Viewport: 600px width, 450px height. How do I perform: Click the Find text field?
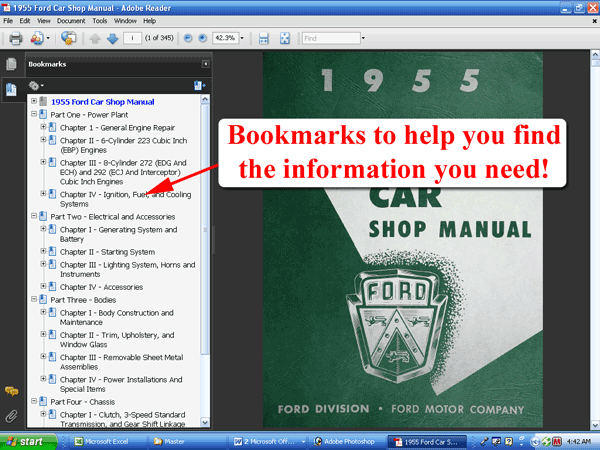331,38
